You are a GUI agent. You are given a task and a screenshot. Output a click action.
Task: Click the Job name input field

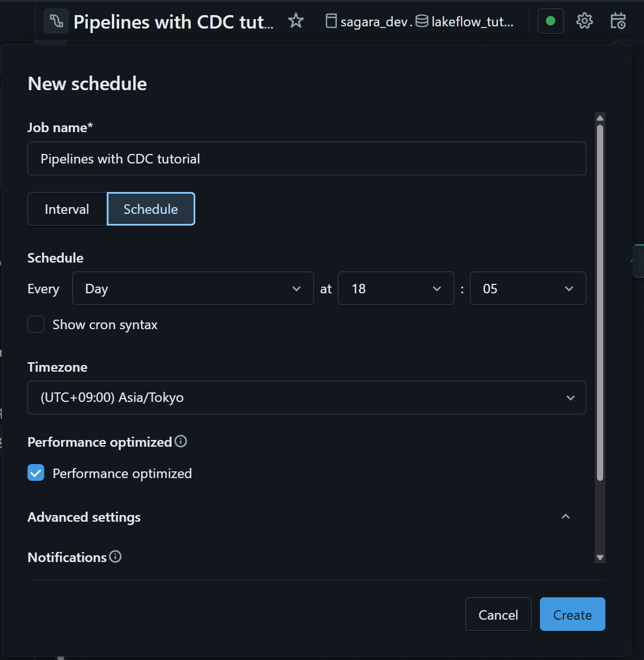(x=307, y=158)
